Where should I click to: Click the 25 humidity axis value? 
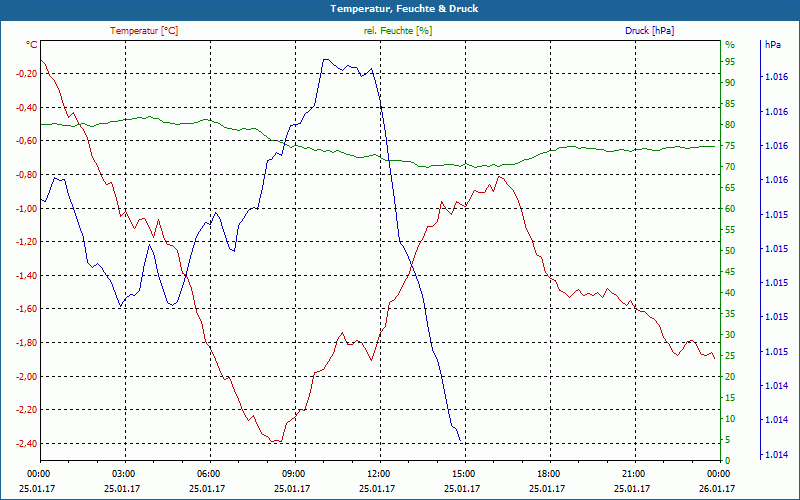point(730,356)
